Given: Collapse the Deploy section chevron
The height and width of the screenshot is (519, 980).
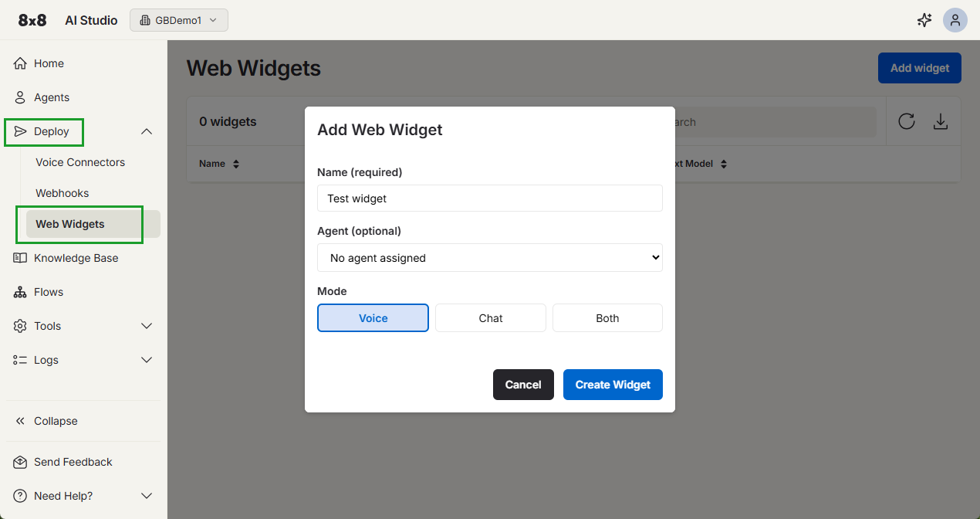Looking at the screenshot, I should tap(147, 131).
